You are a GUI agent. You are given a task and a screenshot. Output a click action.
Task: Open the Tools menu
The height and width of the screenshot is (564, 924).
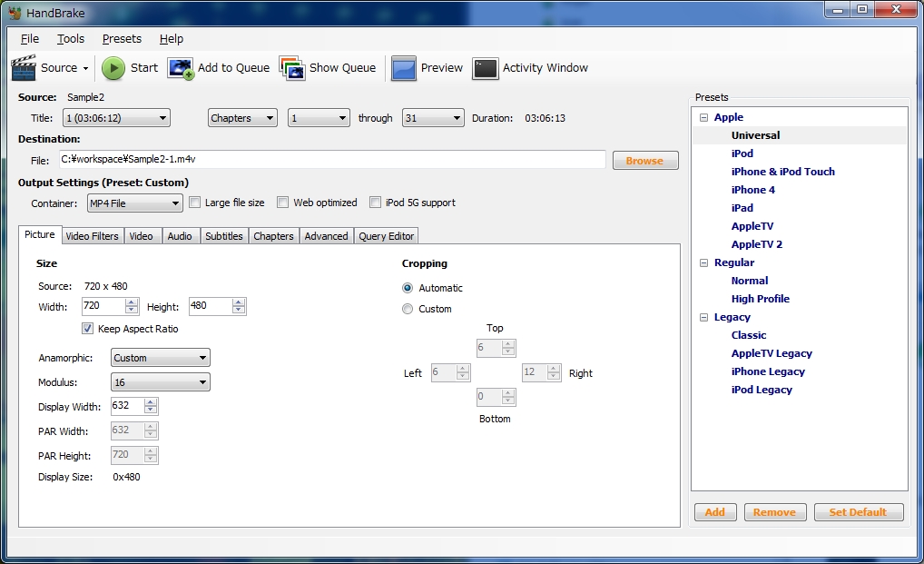click(71, 38)
